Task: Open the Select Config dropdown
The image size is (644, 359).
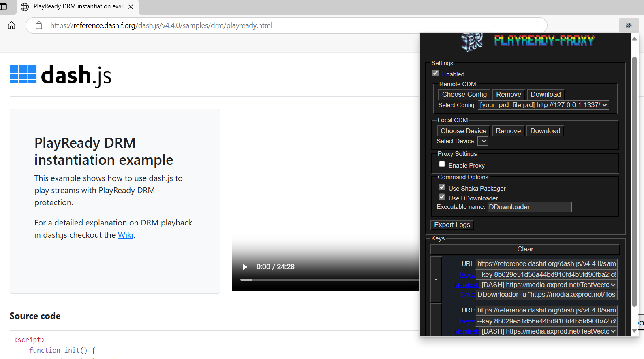Action: (x=543, y=105)
